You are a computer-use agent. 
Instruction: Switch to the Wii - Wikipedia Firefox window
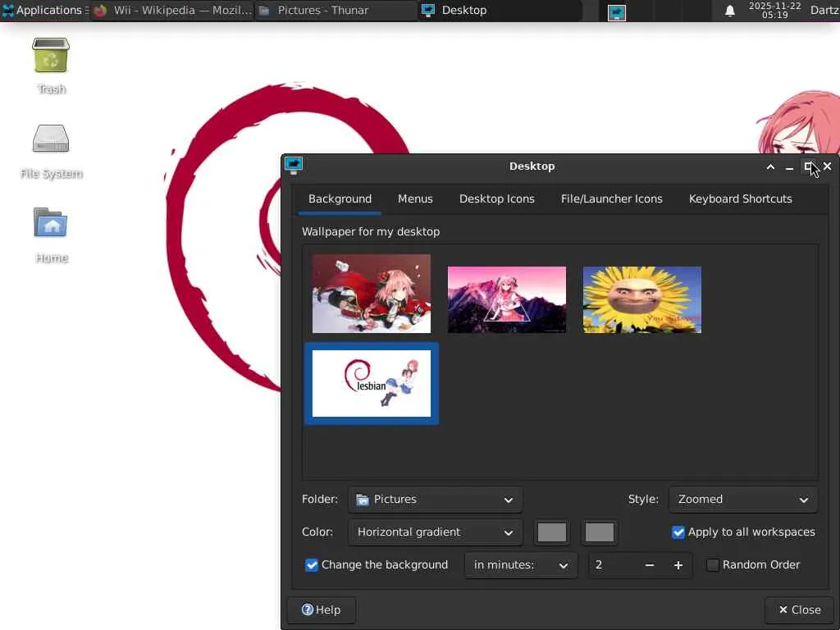click(x=172, y=10)
